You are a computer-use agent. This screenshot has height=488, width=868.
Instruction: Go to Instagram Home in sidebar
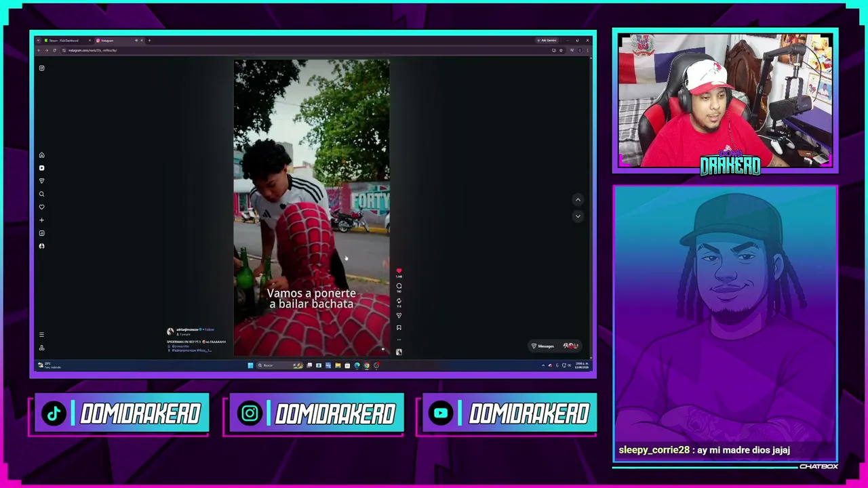click(41, 155)
